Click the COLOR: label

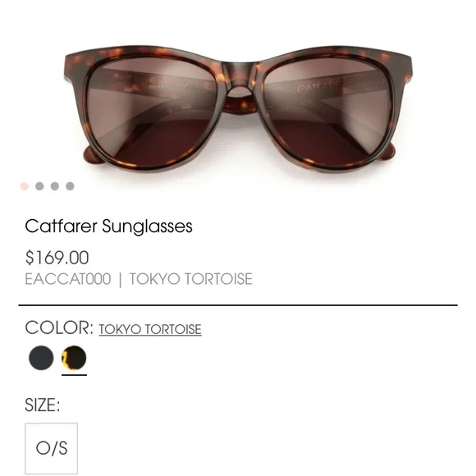(x=59, y=327)
